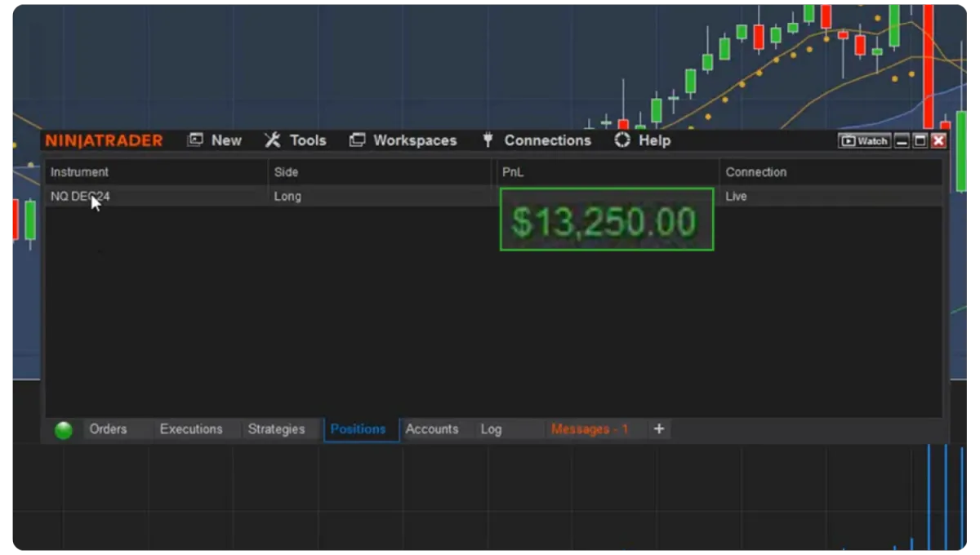
Task: Switch to the Executions tab
Action: click(x=191, y=429)
